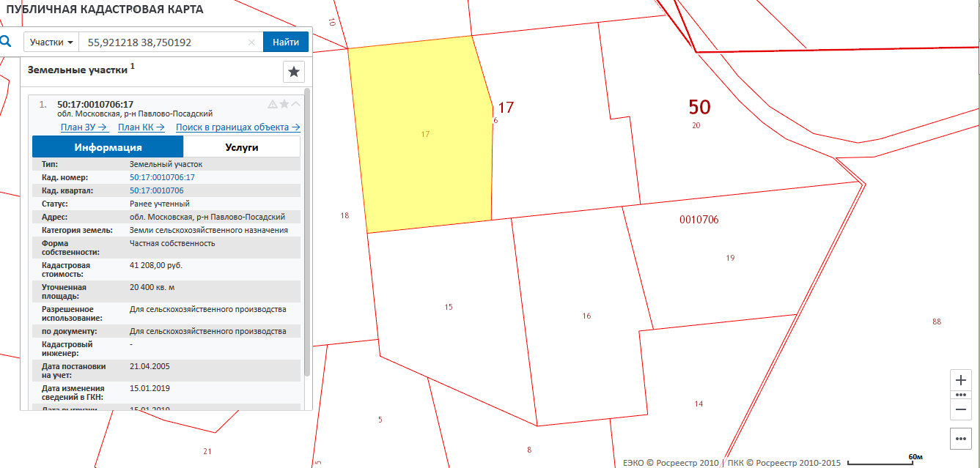The height and width of the screenshot is (468, 980).
Task: Add parcel 50:17:0010706:17 to favorites via small star
Action: pos(284,104)
